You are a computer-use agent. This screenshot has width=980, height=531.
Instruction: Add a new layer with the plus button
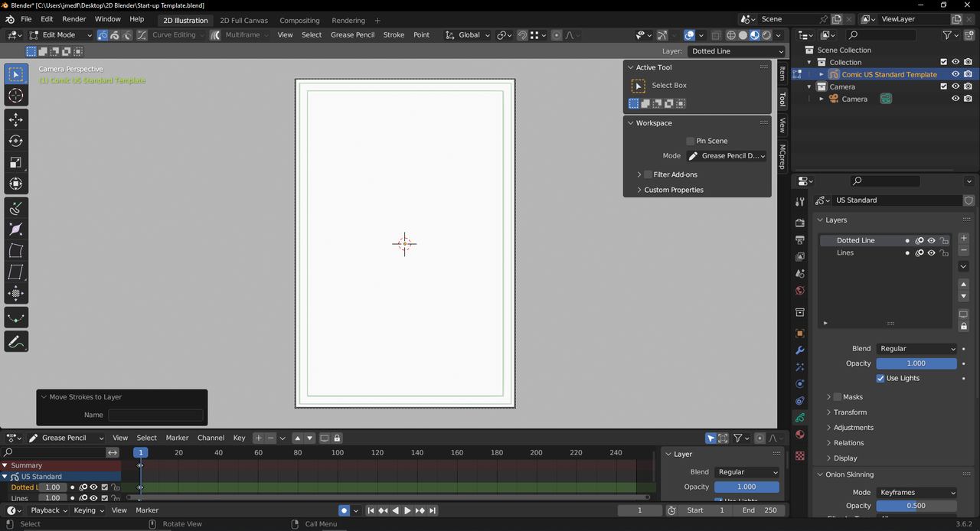963,239
